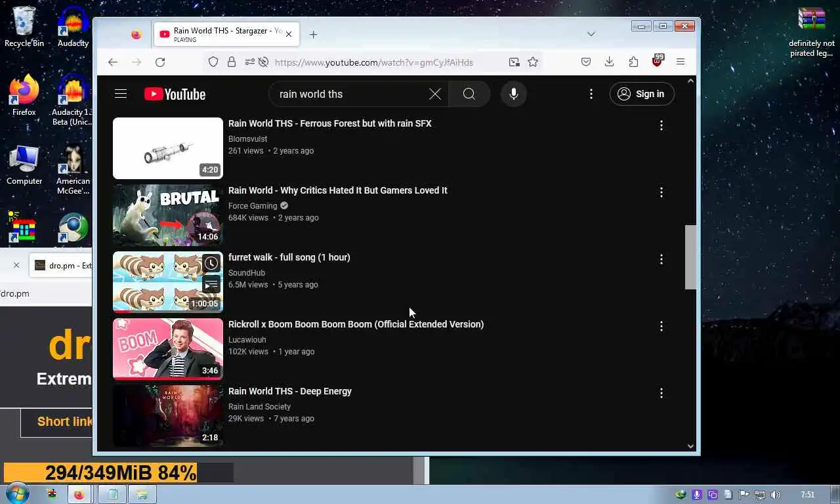Bookmark this page with the star

[x=533, y=62]
